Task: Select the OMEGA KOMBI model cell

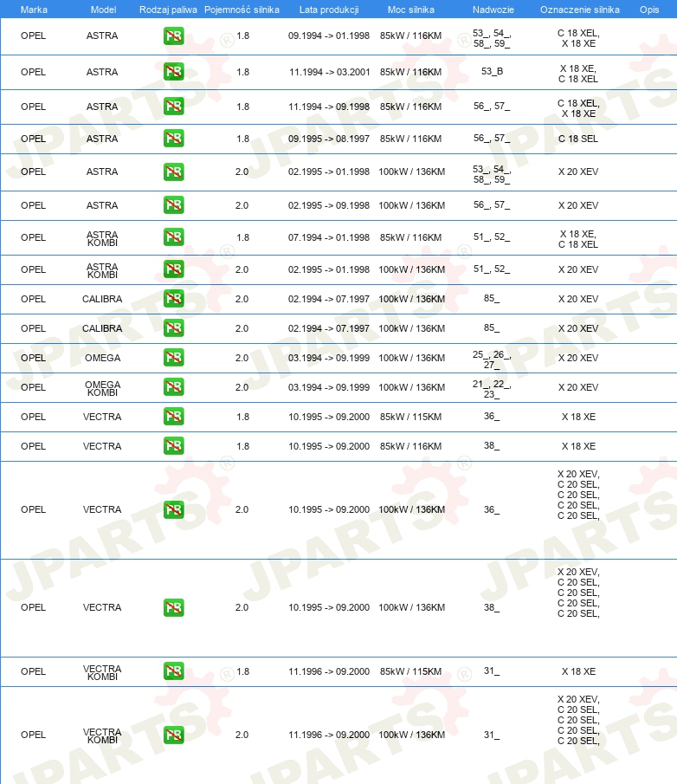Action: point(102,388)
